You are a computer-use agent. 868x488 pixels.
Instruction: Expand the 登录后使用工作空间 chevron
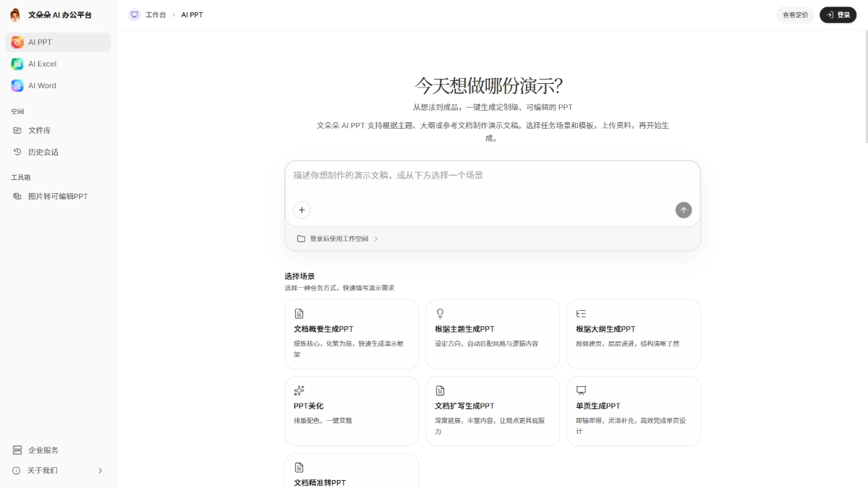[x=376, y=239]
